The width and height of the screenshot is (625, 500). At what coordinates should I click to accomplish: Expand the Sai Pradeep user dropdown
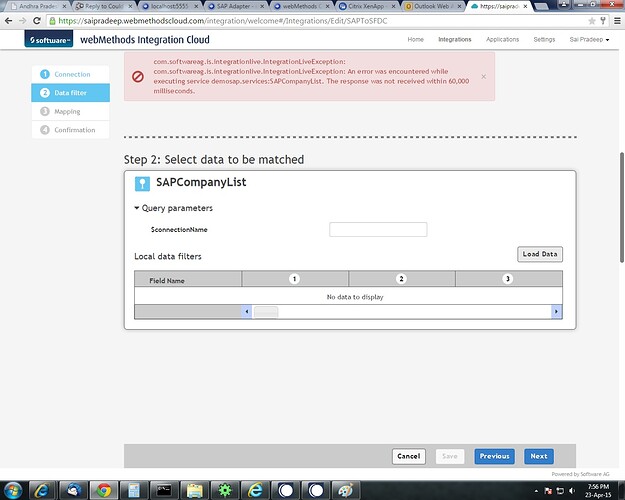pos(589,39)
